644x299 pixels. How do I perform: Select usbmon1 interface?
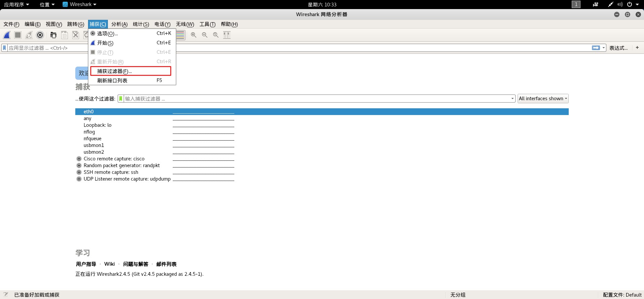click(94, 145)
